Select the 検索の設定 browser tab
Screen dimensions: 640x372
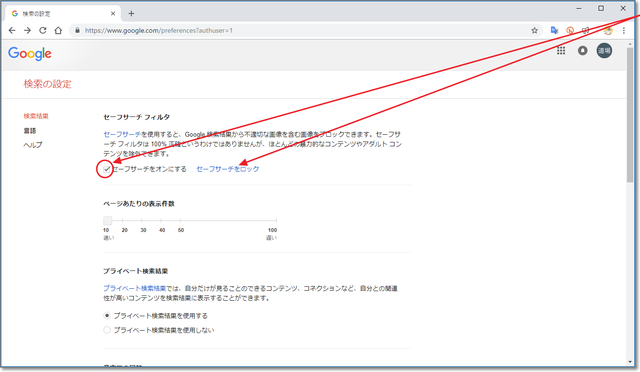63,13
